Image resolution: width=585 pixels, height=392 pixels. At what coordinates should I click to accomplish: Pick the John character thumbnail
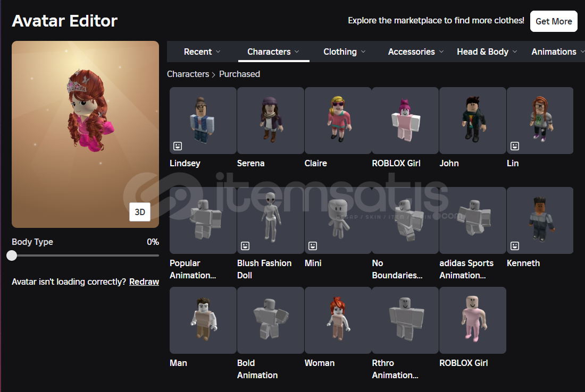473,121
